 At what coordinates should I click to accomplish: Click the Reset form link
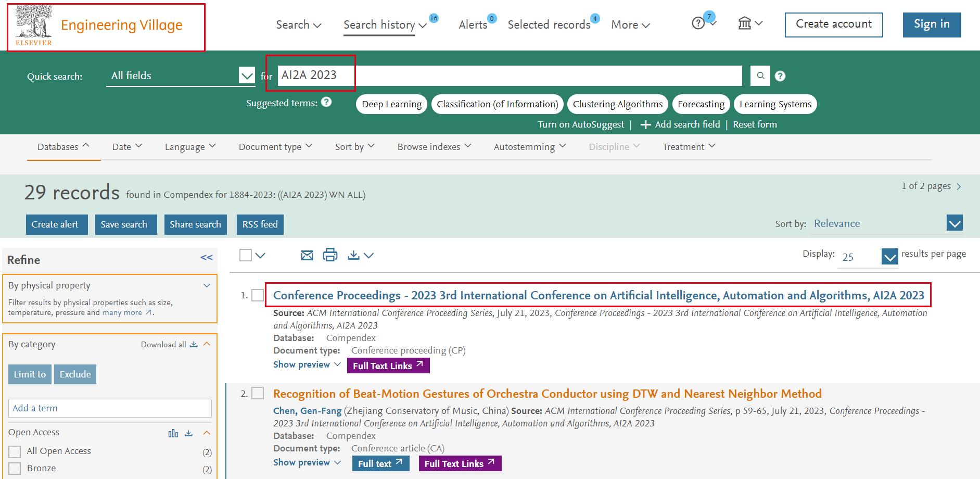pyautogui.click(x=755, y=124)
